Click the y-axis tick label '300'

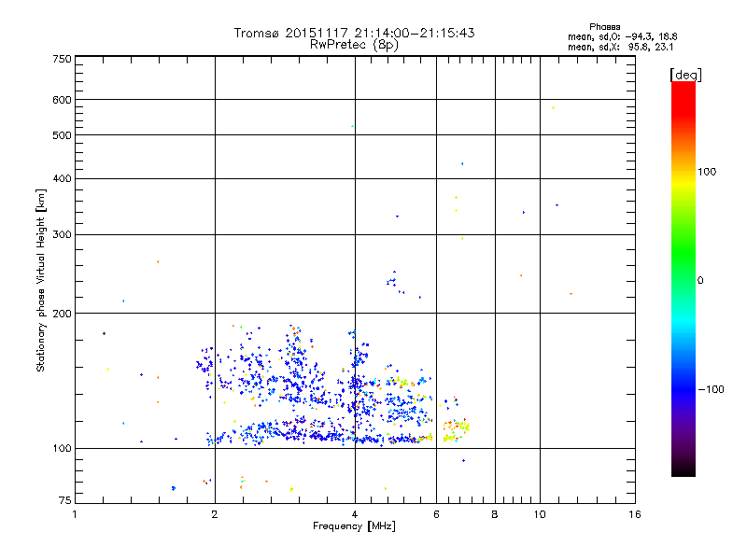tap(62, 235)
